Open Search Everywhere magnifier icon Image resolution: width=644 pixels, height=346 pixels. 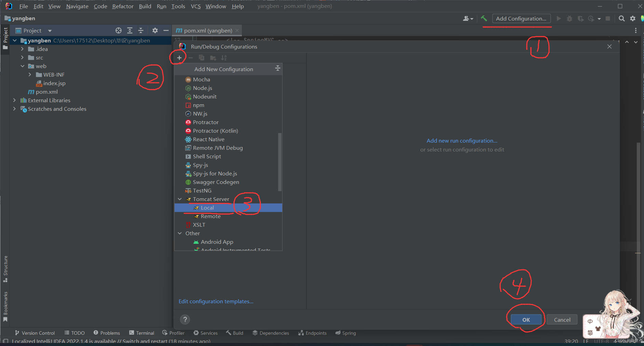(621, 18)
